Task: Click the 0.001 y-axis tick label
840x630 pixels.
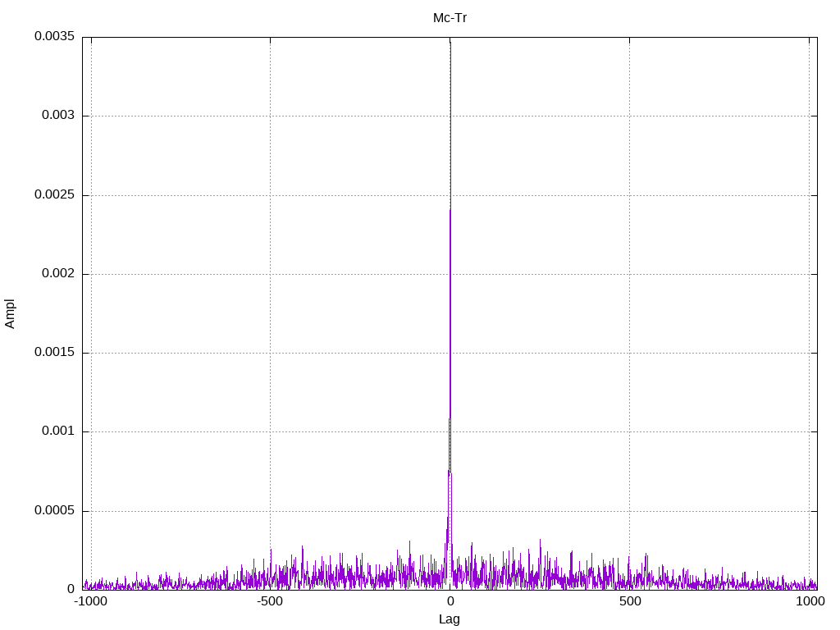Action: pos(58,431)
